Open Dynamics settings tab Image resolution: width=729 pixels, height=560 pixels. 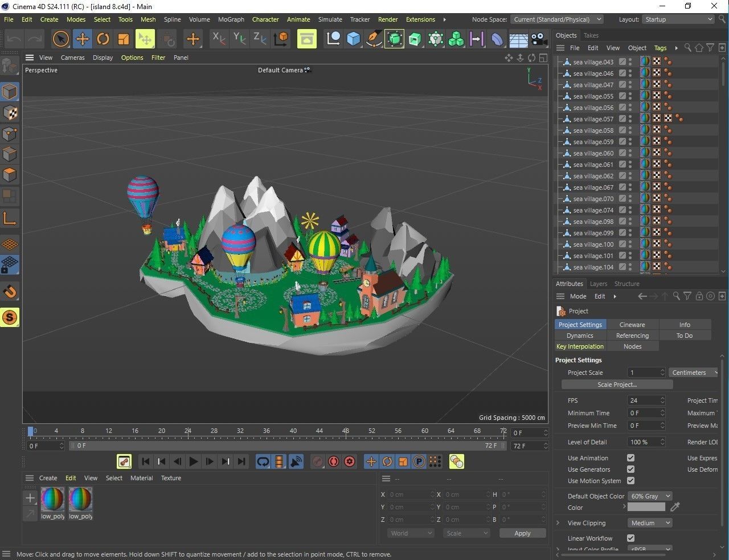[x=580, y=336]
